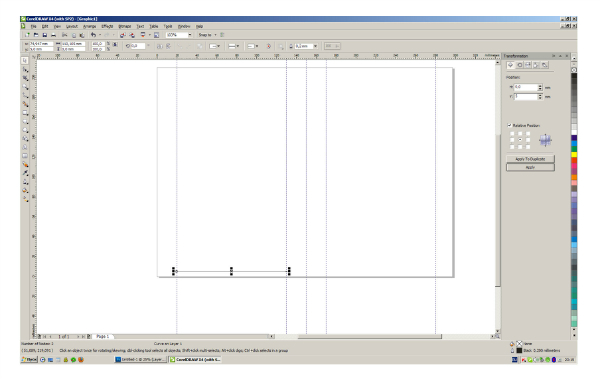This screenshot has width=600, height=379.
Task: Click the Apply To Duplicate button
Action: click(530, 159)
